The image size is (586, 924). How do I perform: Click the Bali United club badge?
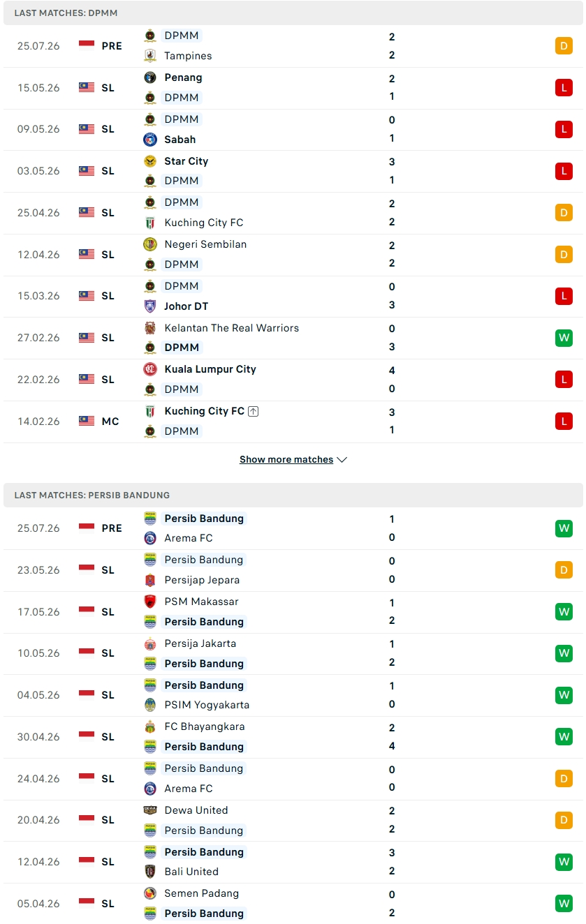click(150, 872)
